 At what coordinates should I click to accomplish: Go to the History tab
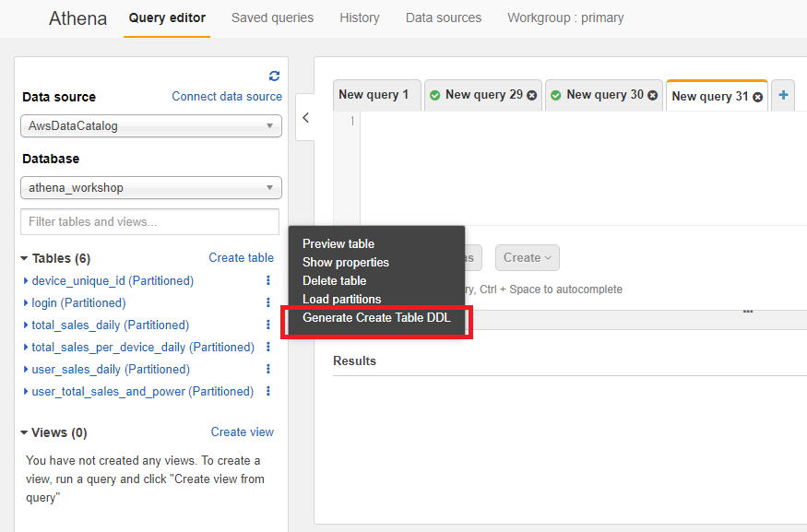point(360,18)
